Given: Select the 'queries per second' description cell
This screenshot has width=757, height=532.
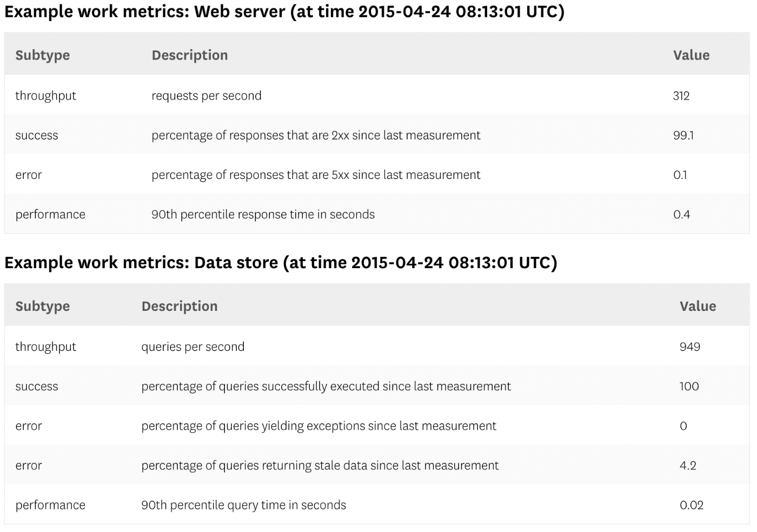Looking at the screenshot, I should tap(193, 347).
